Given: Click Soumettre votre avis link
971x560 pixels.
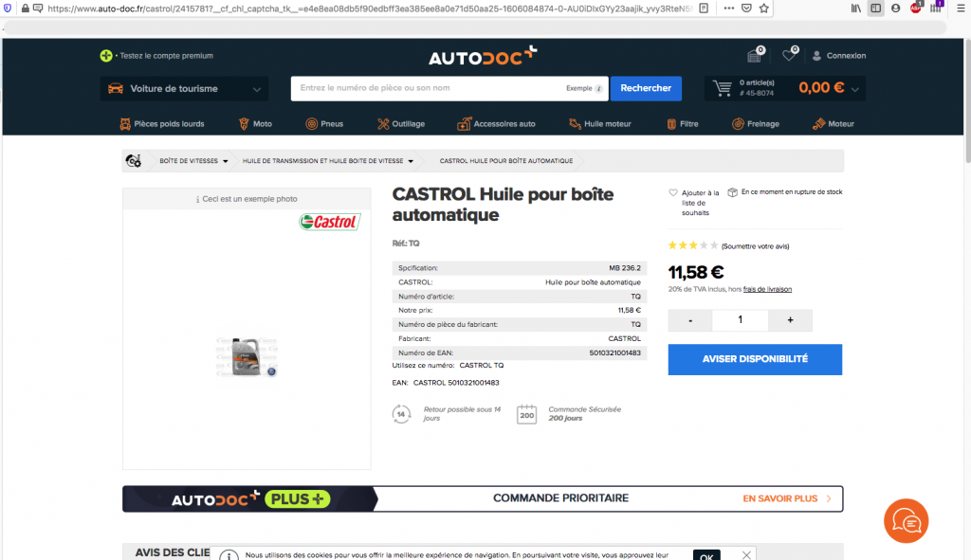Looking at the screenshot, I should [x=756, y=246].
